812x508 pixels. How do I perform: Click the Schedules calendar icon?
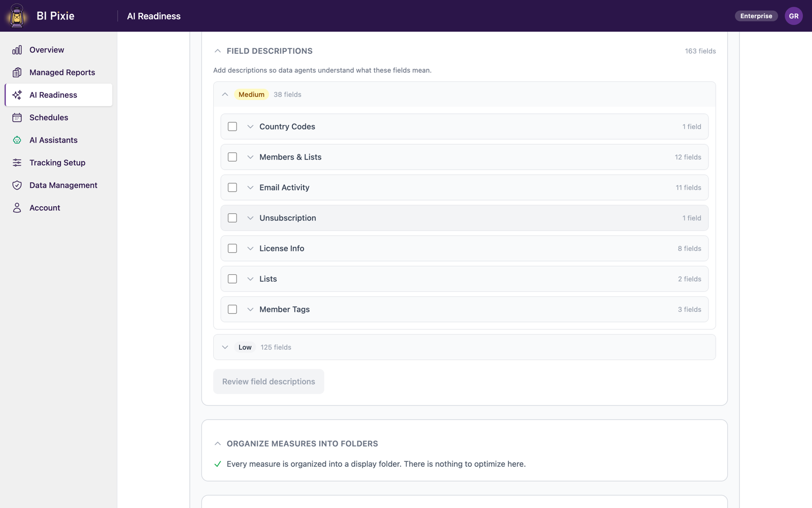coord(17,117)
